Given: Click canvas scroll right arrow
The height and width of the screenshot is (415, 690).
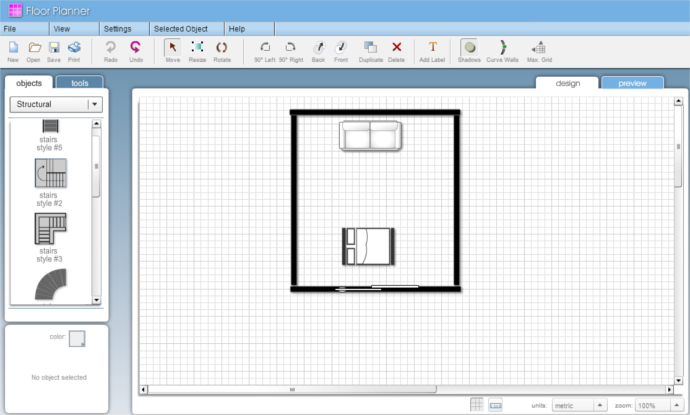Looking at the screenshot, I should [669, 389].
